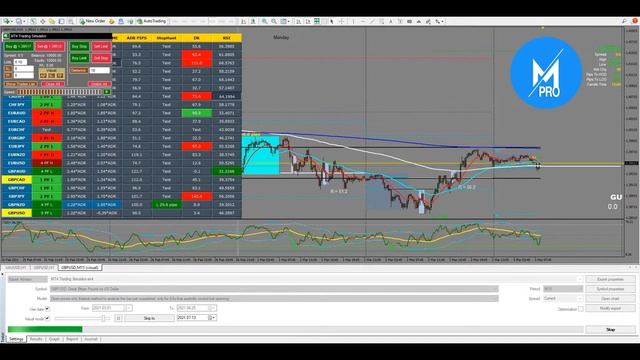Screen dimensions: 640x360
Task: Place a Sell Limit order
Action: pyautogui.click(x=102, y=47)
